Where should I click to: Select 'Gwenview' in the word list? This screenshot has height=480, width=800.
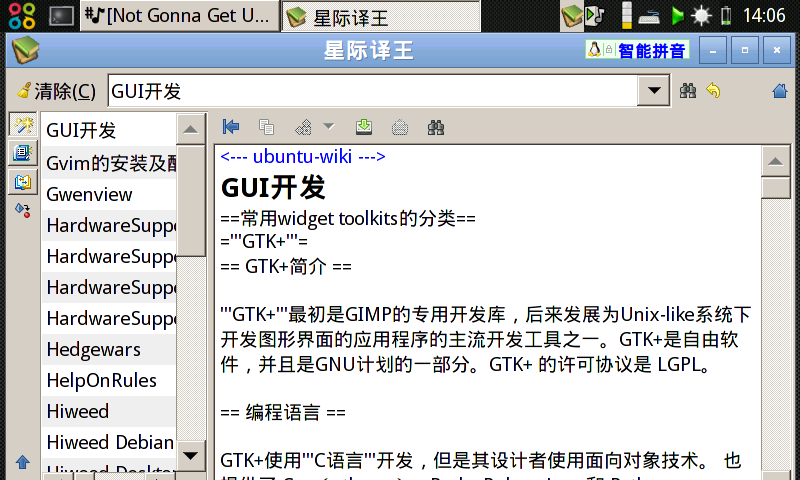pyautogui.click(x=109, y=194)
